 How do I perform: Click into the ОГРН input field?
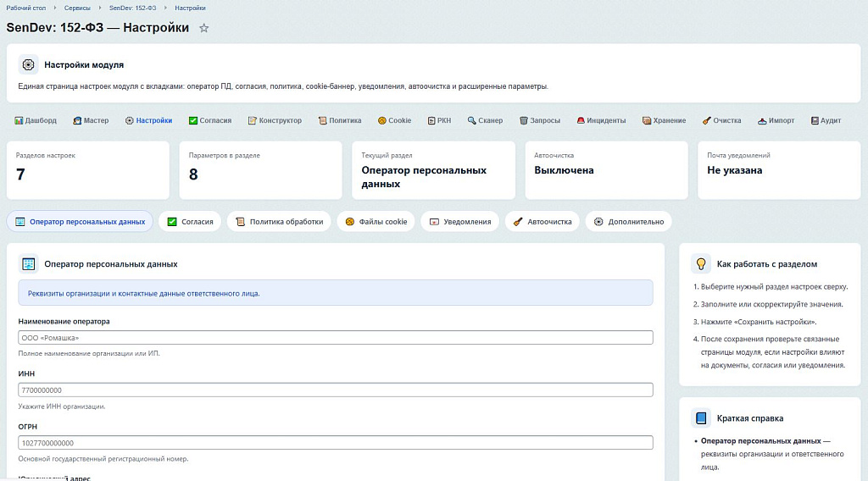(335, 443)
